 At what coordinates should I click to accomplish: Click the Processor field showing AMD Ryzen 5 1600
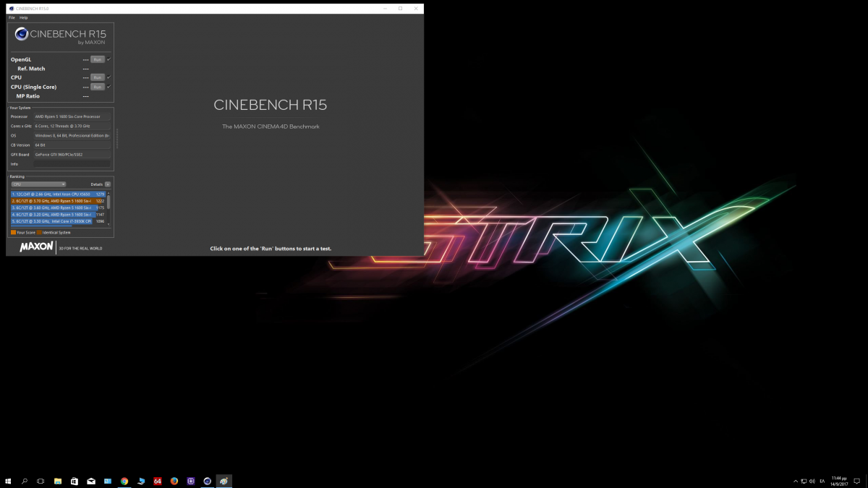tap(72, 116)
